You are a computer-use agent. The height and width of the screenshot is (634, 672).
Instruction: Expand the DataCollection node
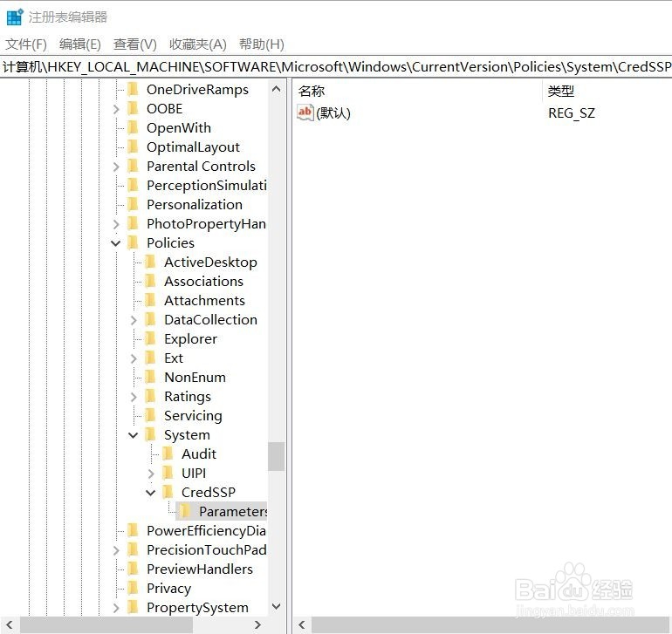pyautogui.click(x=134, y=320)
